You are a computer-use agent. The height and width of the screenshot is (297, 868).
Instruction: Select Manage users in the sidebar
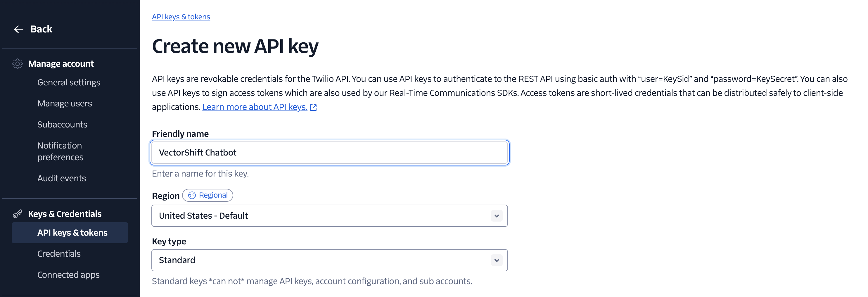click(65, 103)
